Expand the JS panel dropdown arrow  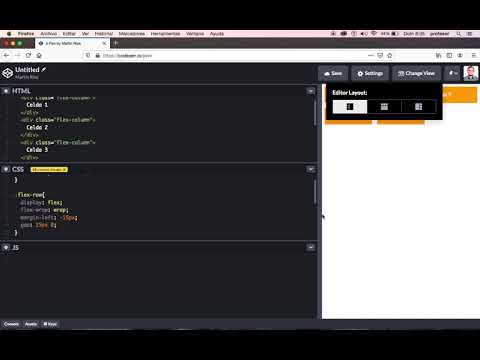click(311, 248)
